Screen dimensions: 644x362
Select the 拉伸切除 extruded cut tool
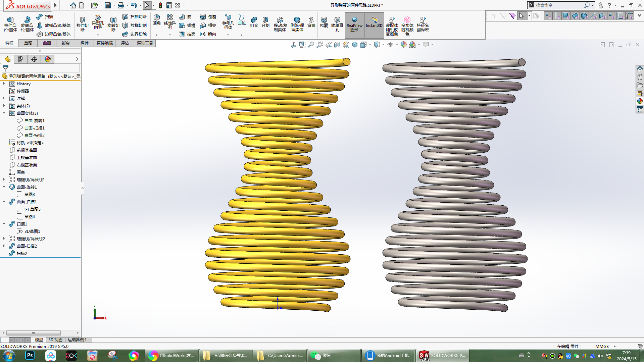click(x=83, y=24)
